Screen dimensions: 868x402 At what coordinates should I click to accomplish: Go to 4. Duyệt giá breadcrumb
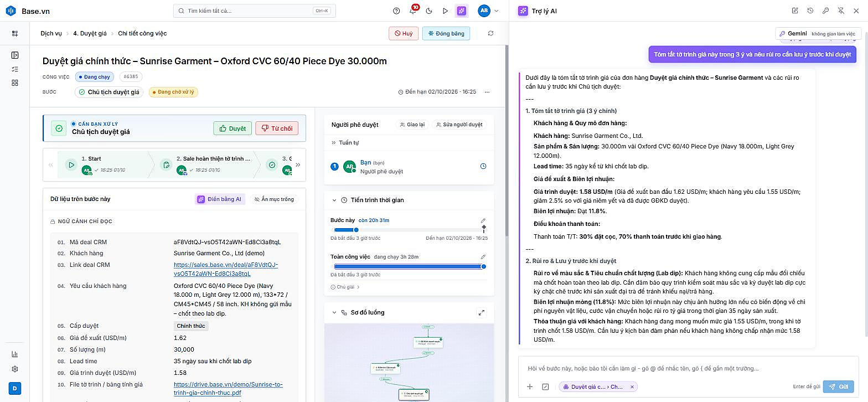90,33
